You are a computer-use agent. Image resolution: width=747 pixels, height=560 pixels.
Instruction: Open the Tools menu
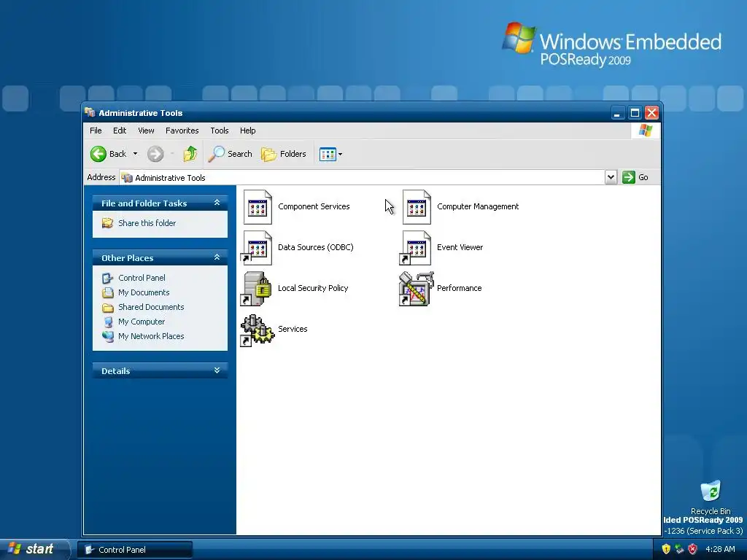click(220, 131)
